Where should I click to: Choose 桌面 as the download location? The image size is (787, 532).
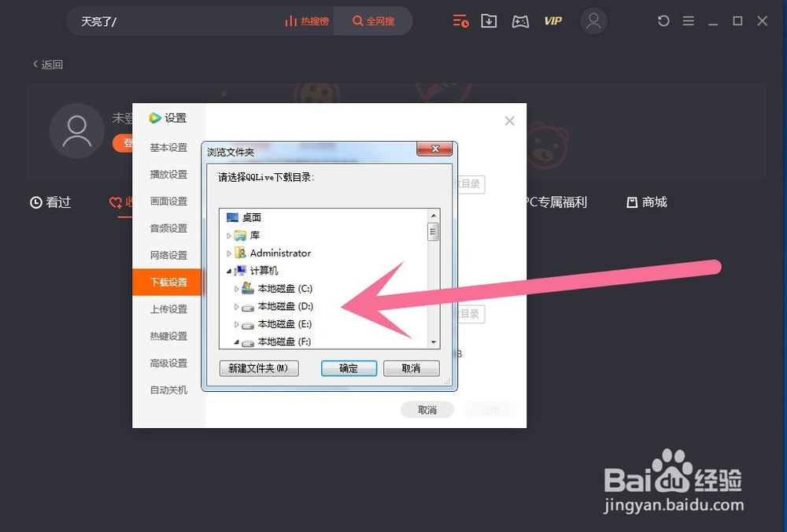tap(252, 217)
